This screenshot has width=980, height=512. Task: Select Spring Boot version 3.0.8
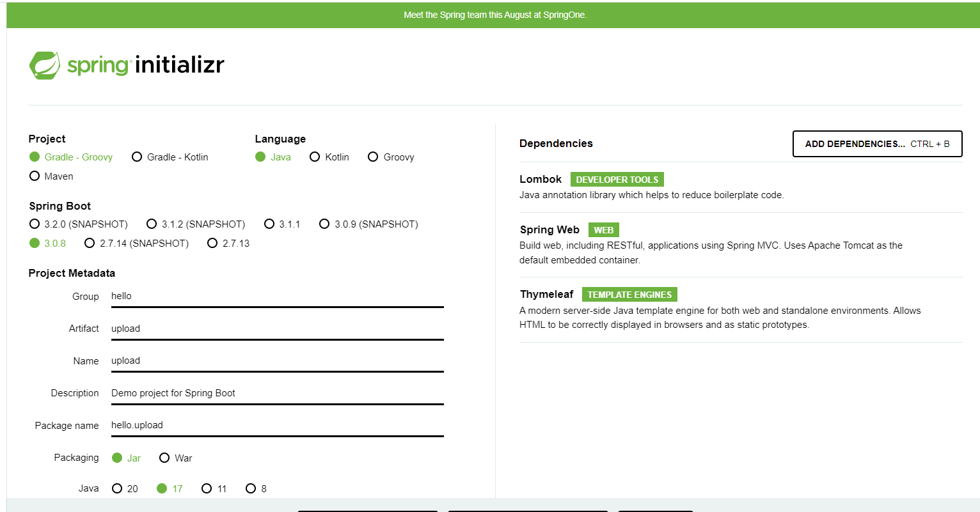click(x=48, y=244)
